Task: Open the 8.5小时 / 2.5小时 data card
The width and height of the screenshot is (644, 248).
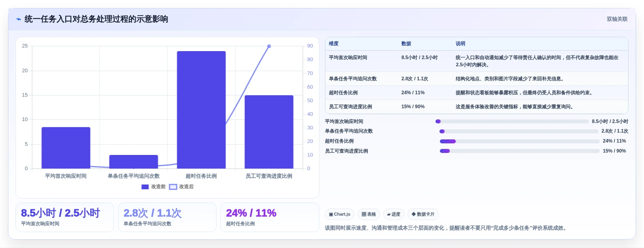Action: (x=65, y=217)
